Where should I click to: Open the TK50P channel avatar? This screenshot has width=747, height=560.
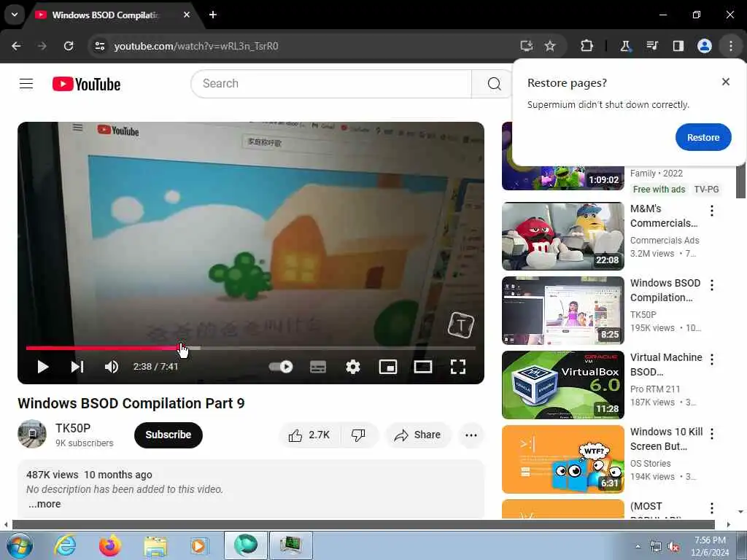point(32,434)
